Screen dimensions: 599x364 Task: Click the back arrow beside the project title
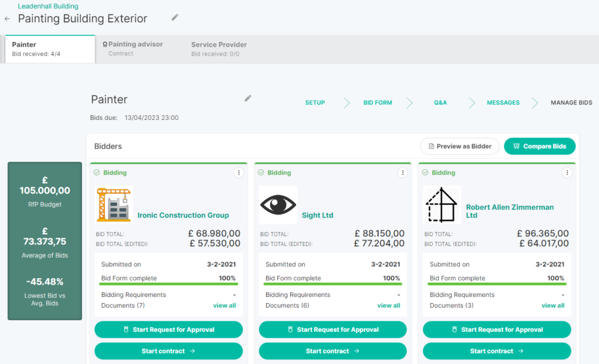coord(7,19)
